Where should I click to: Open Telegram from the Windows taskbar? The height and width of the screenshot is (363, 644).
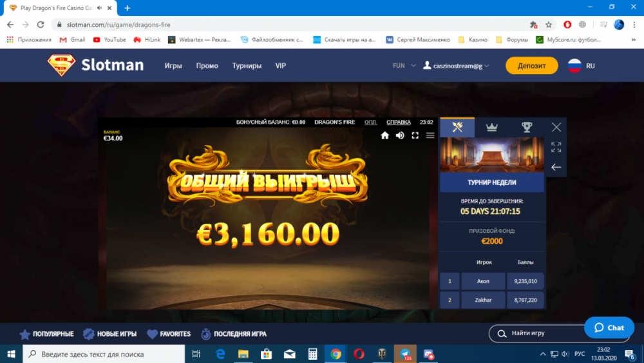(x=405, y=354)
